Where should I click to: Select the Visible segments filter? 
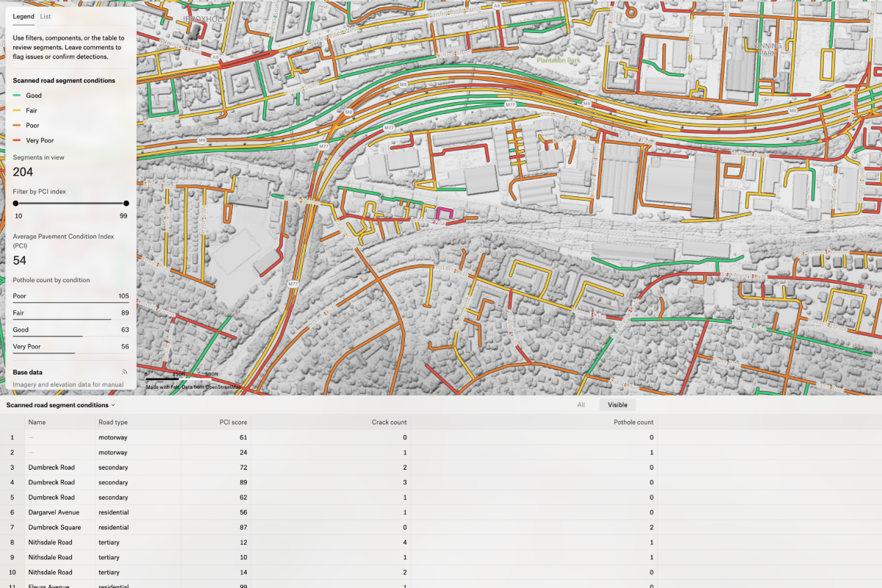[x=617, y=404]
